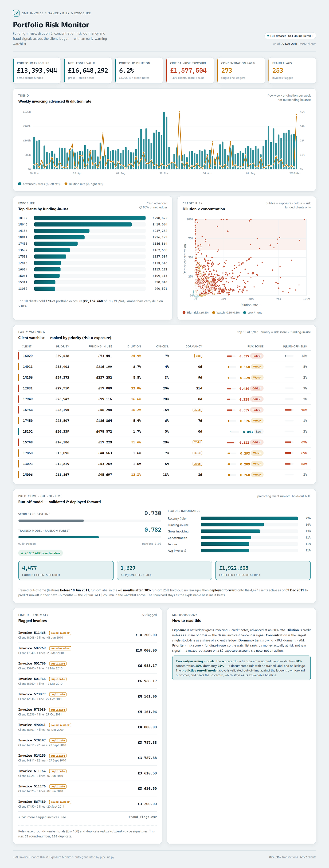Open the £1,922,608 Expected Exposure tile

(263, 571)
